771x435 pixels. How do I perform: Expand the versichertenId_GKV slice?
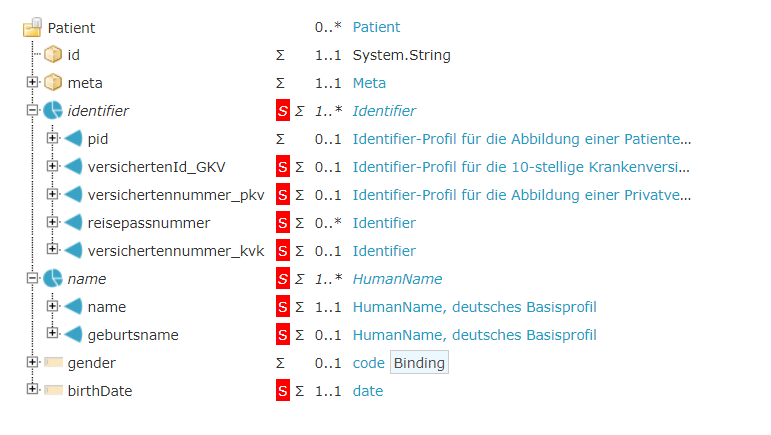point(53,166)
